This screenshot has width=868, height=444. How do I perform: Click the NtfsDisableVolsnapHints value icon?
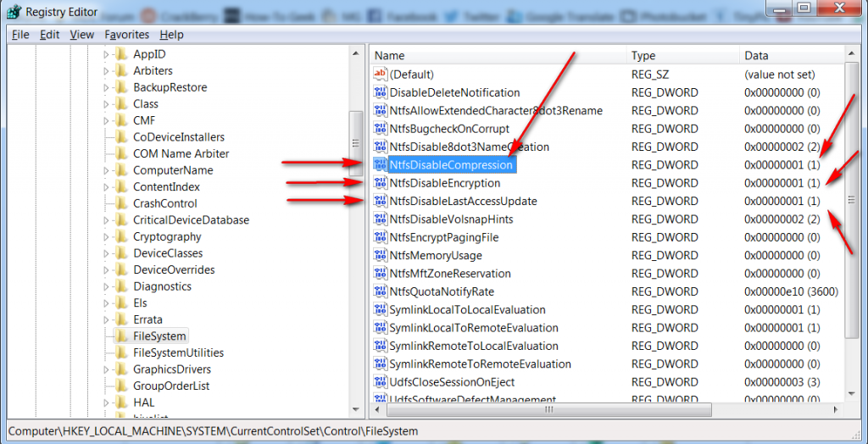point(381,219)
